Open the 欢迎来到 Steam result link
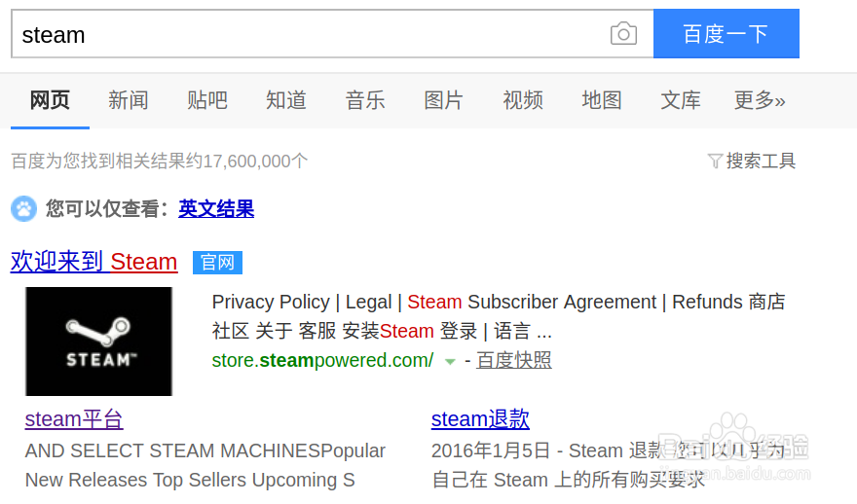The image size is (857, 504). click(x=94, y=262)
